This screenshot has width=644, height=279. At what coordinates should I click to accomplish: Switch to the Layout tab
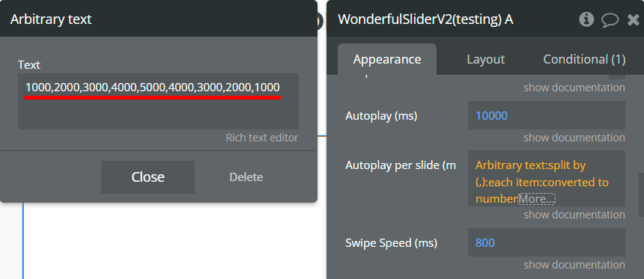(485, 60)
